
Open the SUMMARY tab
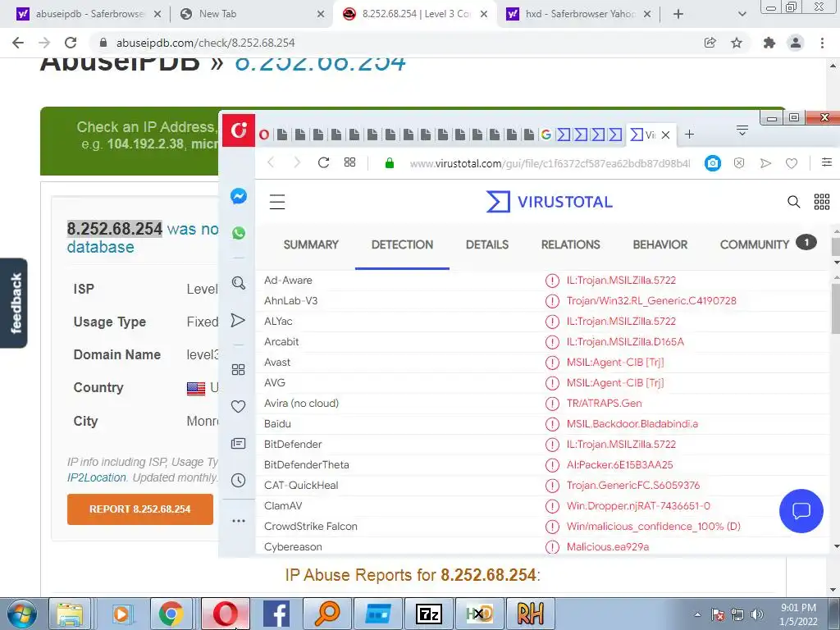pos(311,244)
